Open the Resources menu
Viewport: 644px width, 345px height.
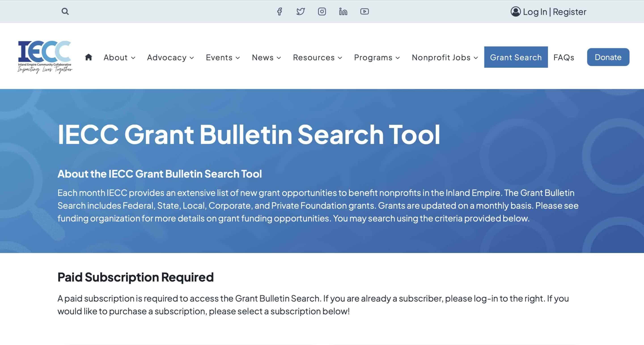pos(314,57)
